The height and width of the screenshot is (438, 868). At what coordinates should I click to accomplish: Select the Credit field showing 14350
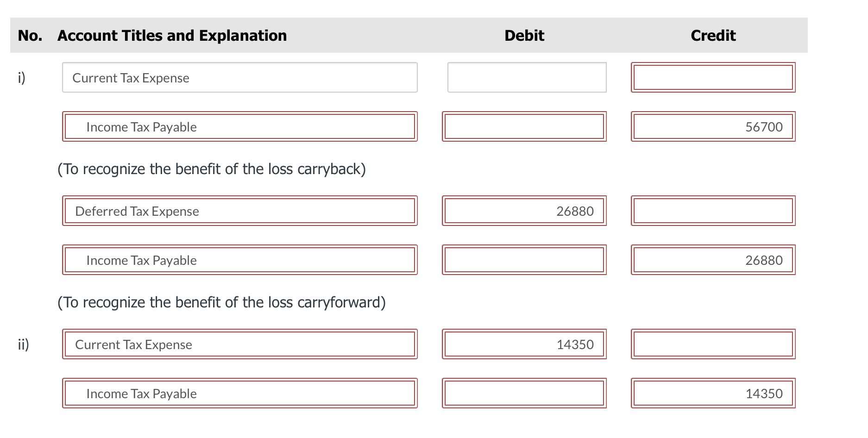(713, 393)
